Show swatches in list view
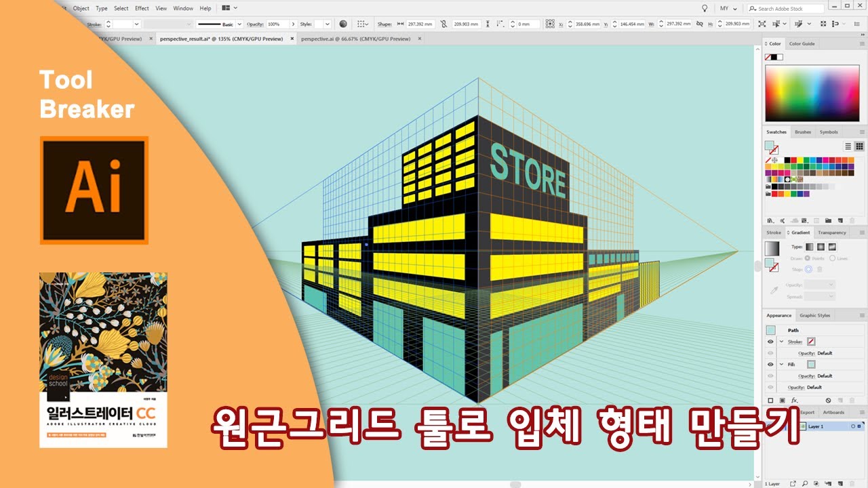Image resolution: width=868 pixels, height=488 pixels. [848, 146]
